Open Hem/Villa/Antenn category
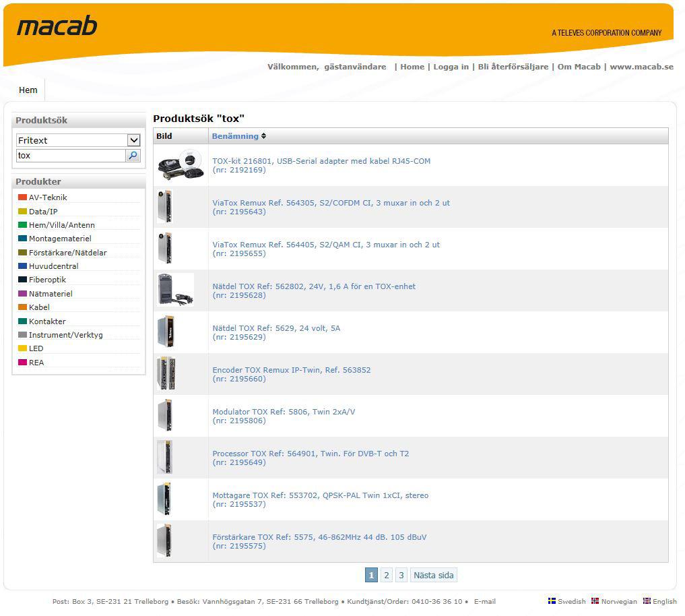Viewport: 685px width, 616px height. coord(61,225)
